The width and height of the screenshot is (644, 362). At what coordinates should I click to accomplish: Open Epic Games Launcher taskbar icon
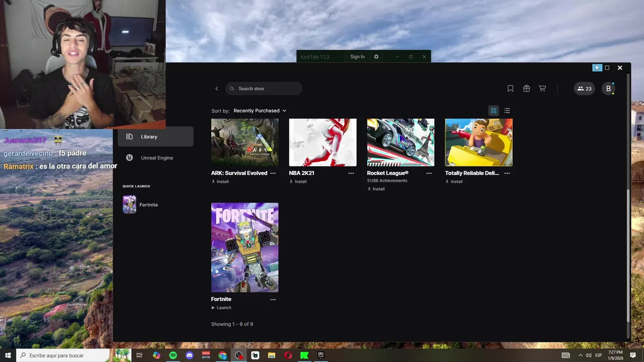[x=321, y=355]
